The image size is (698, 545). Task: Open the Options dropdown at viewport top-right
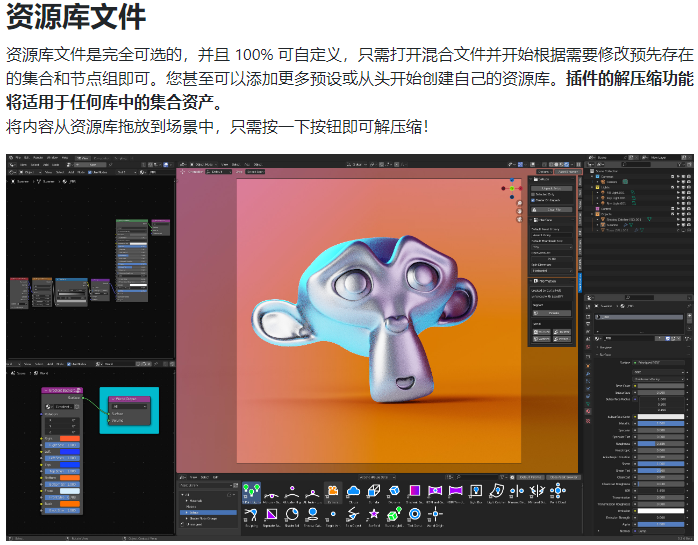pyautogui.click(x=544, y=171)
